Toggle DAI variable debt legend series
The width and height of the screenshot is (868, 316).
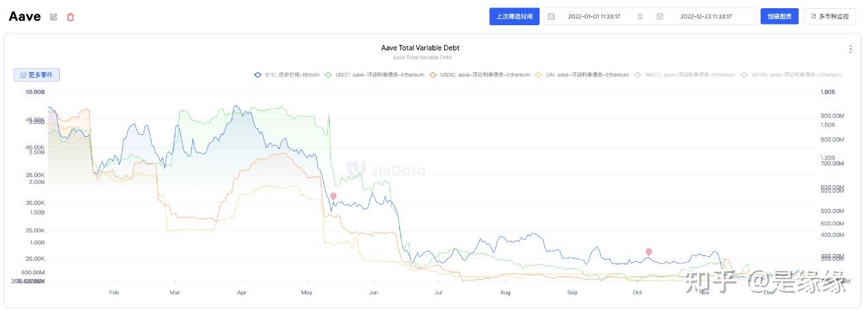(583, 75)
